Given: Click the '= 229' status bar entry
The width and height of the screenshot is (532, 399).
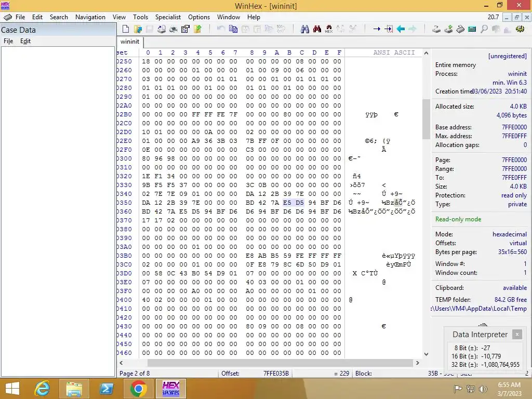Looking at the screenshot, I should click(x=341, y=373).
